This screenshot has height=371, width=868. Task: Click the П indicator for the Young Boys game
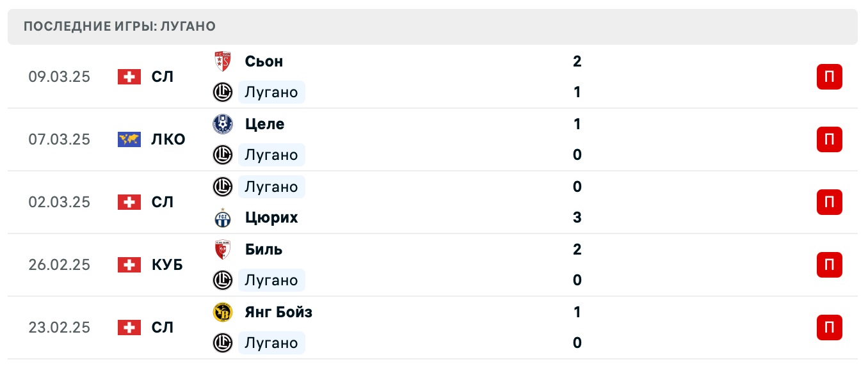(830, 328)
